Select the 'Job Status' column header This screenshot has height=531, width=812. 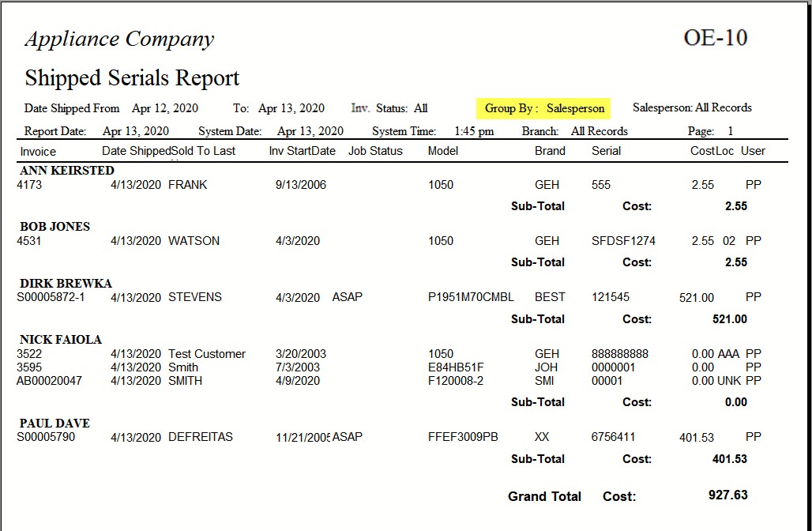(x=375, y=151)
